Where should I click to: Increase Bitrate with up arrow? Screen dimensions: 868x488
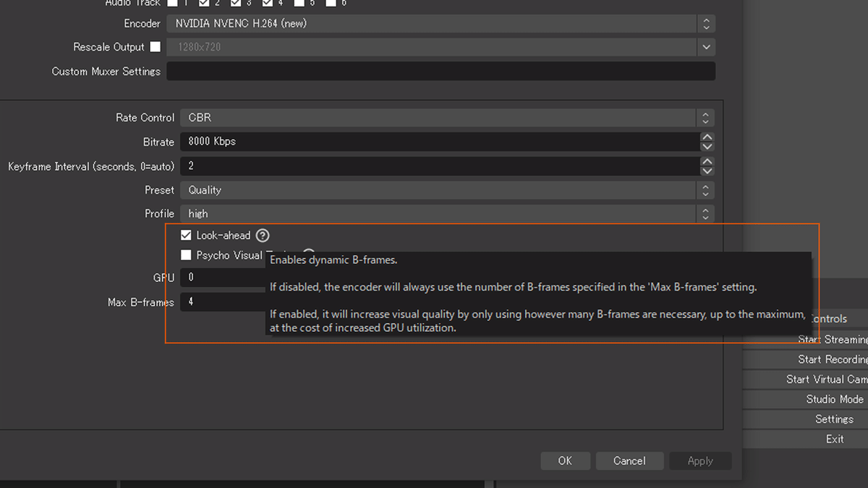pos(707,137)
